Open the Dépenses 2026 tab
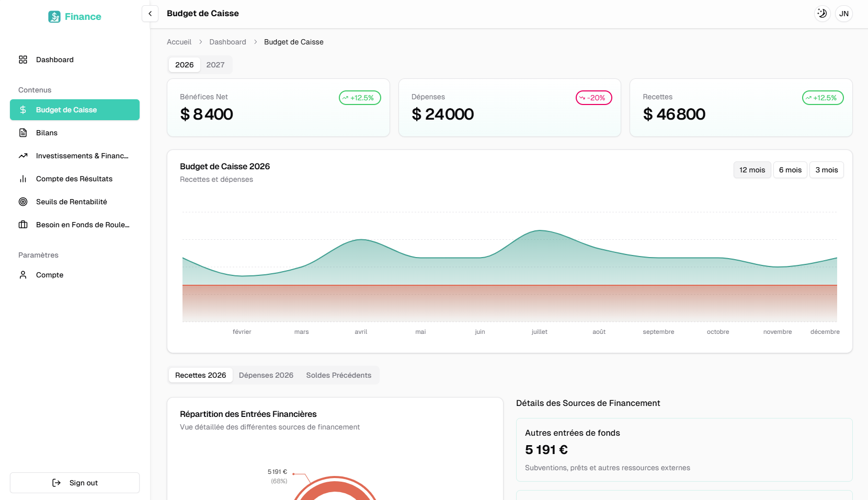 pyautogui.click(x=266, y=375)
